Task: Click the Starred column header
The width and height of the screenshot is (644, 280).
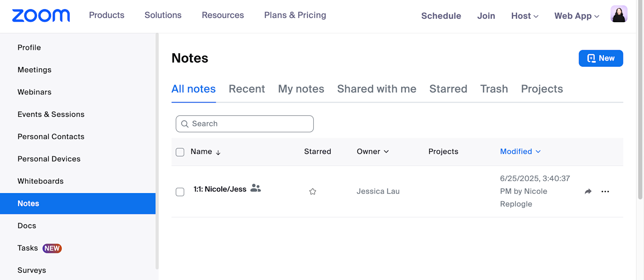Action: tap(317, 152)
